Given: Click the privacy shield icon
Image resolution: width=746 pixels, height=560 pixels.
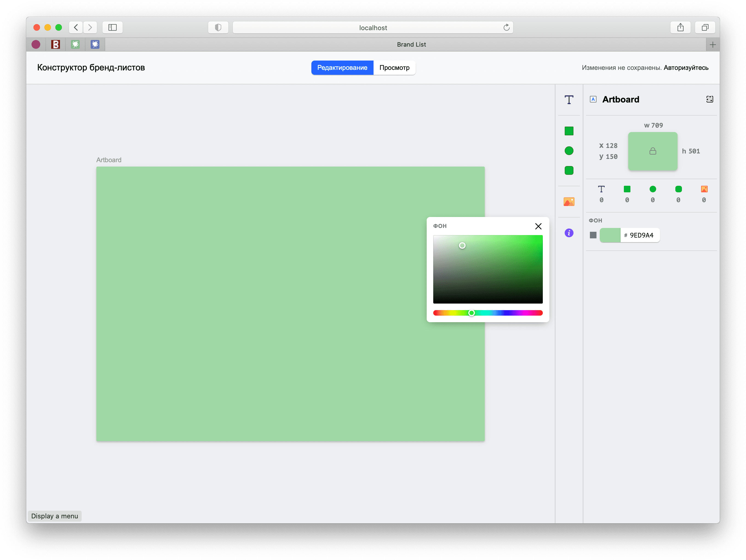Looking at the screenshot, I should (218, 27).
